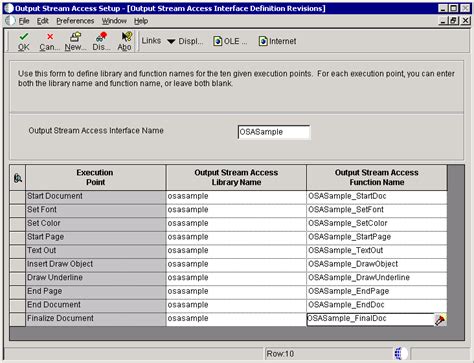
Task: Click the New toolbar icon
Action: click(75, 36)
